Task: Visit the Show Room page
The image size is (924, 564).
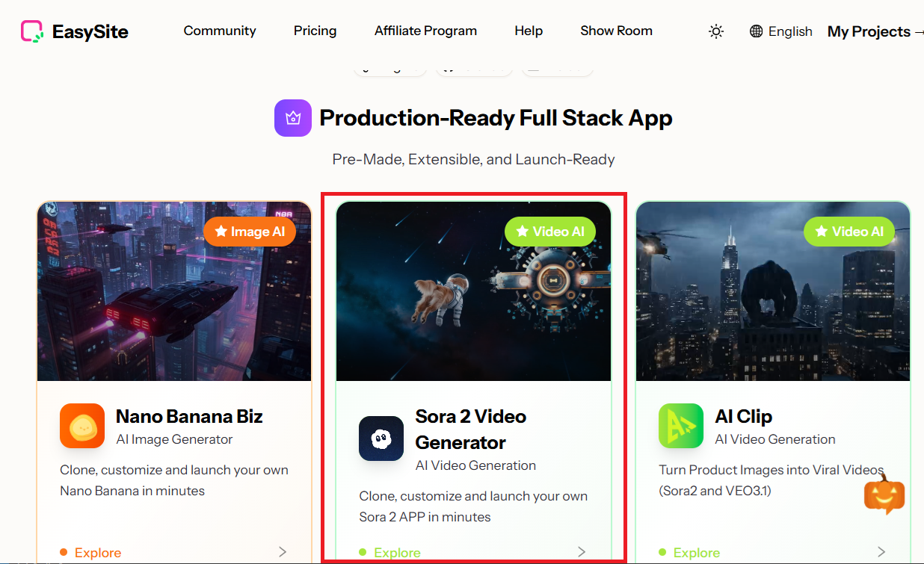Action: click(616, 31)
